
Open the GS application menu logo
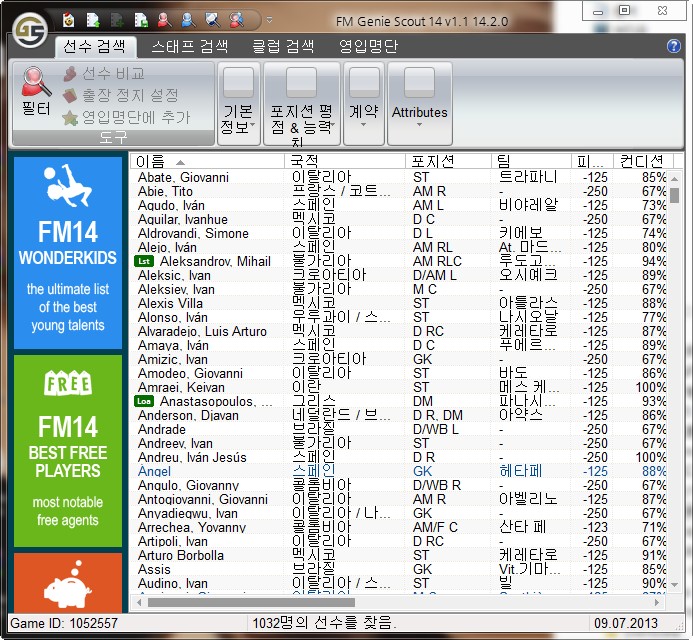point(27,25)
